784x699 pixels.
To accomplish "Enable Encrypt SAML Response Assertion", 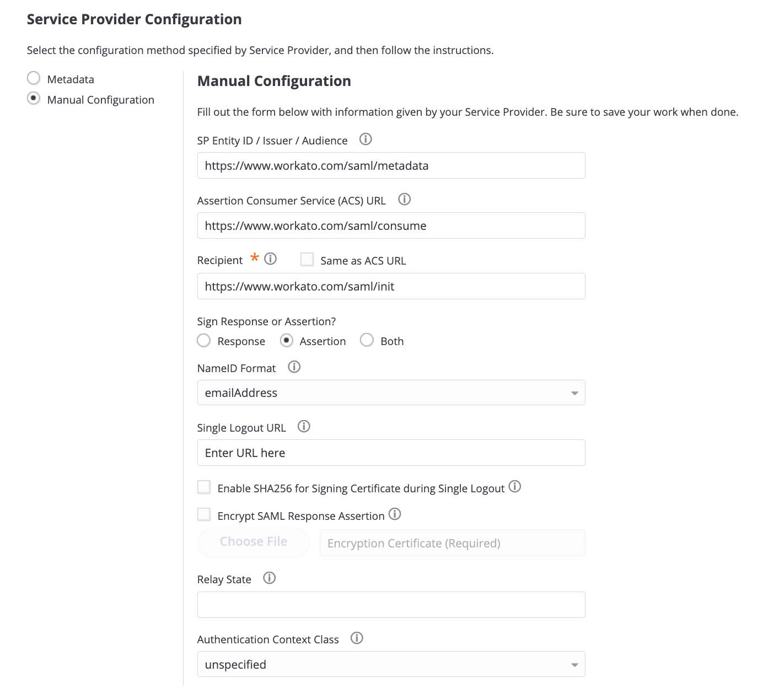I will (x=204, y=514).
